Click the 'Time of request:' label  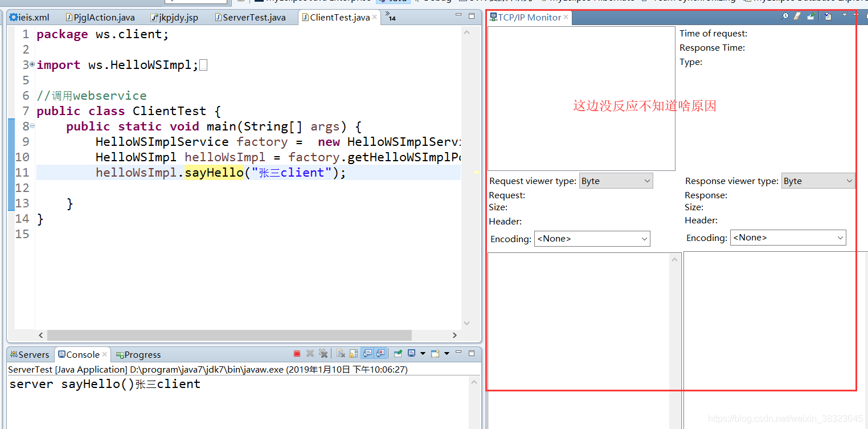tap(713, 34)
